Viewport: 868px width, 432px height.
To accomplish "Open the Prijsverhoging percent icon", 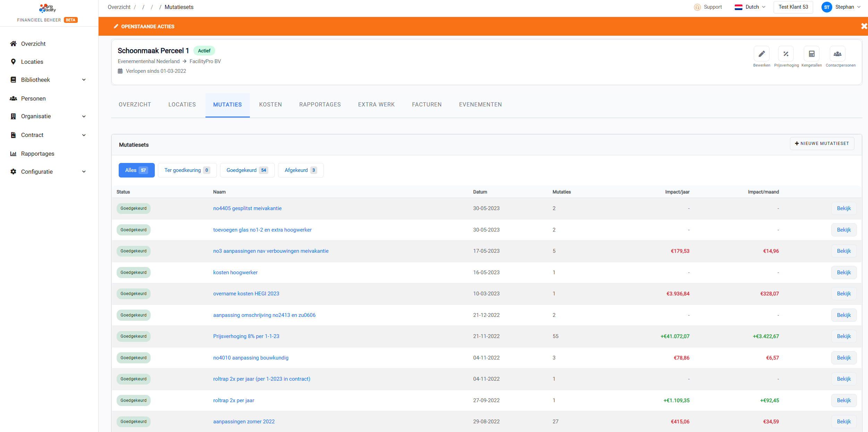I will tap(786, 54).
